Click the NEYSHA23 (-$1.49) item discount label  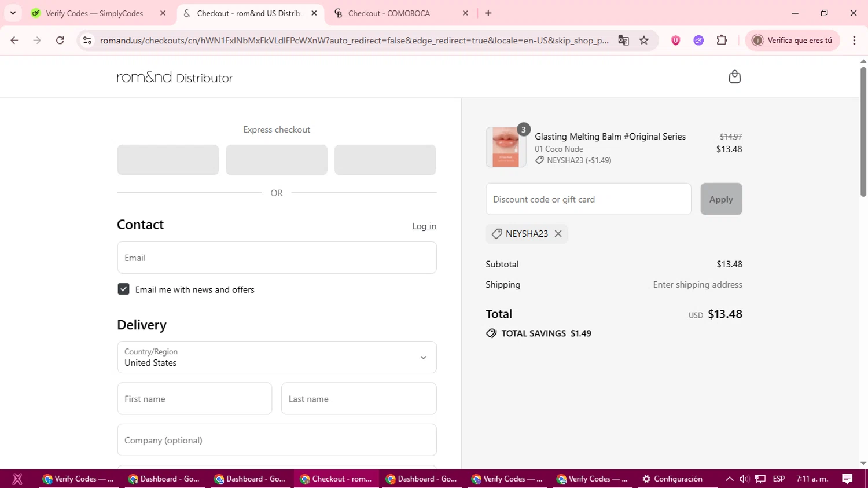[x=579, y=160]
